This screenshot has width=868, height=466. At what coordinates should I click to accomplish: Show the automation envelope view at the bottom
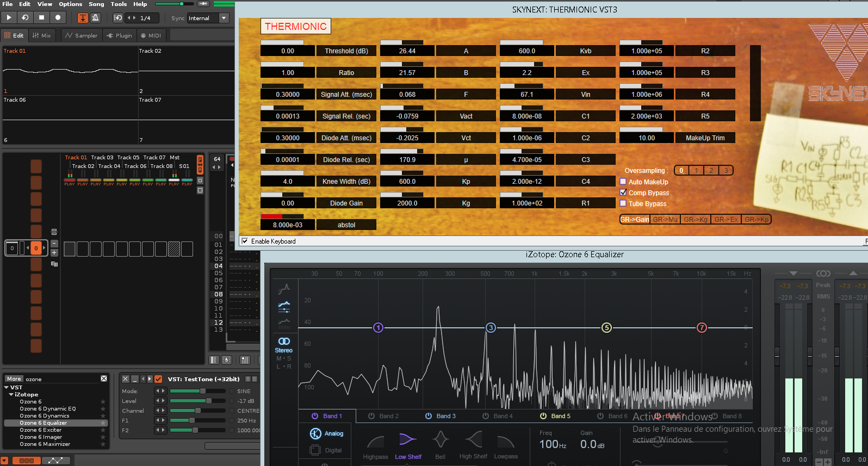55,461
